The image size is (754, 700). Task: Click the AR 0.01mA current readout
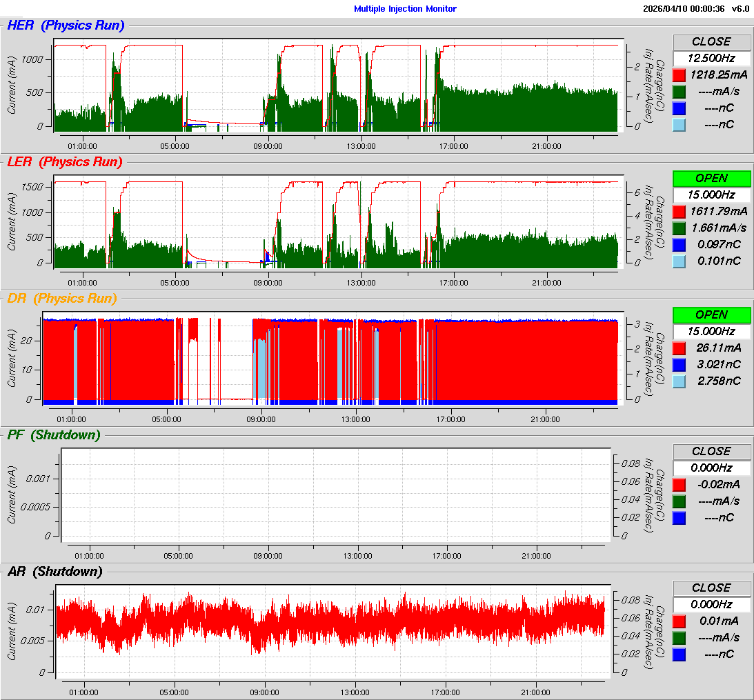[x=719, y=621]
